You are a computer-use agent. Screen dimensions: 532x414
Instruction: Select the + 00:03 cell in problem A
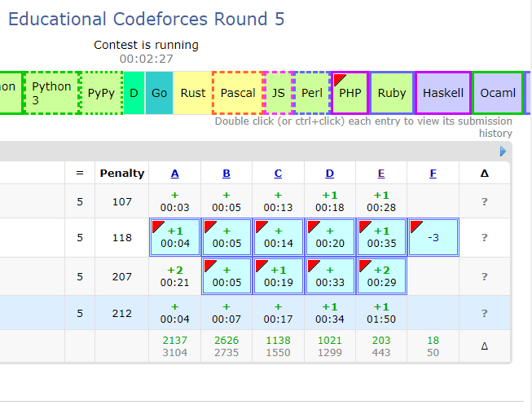(174, 201)
